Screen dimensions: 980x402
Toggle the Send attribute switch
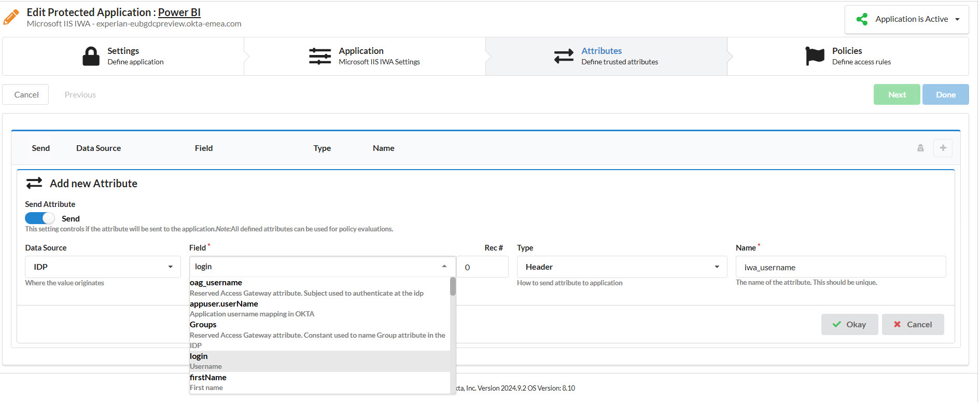[40, 218]
